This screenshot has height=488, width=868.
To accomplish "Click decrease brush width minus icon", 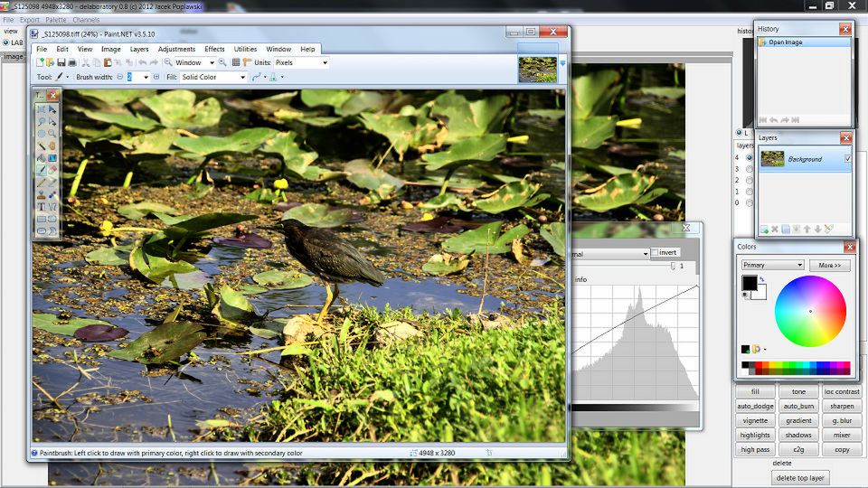I will click(x=119, y=77).
